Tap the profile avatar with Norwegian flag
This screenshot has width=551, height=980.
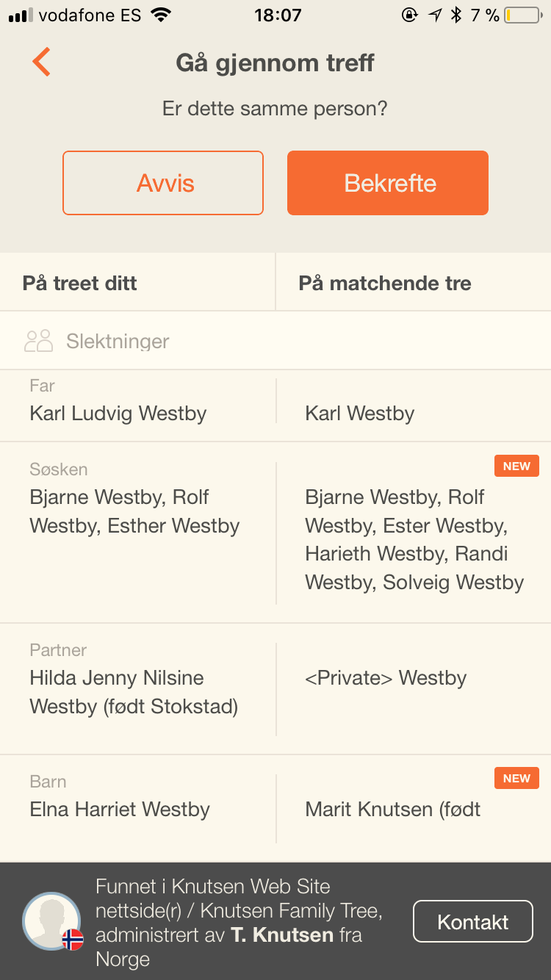pyautogui.click(x=51, y=921)
